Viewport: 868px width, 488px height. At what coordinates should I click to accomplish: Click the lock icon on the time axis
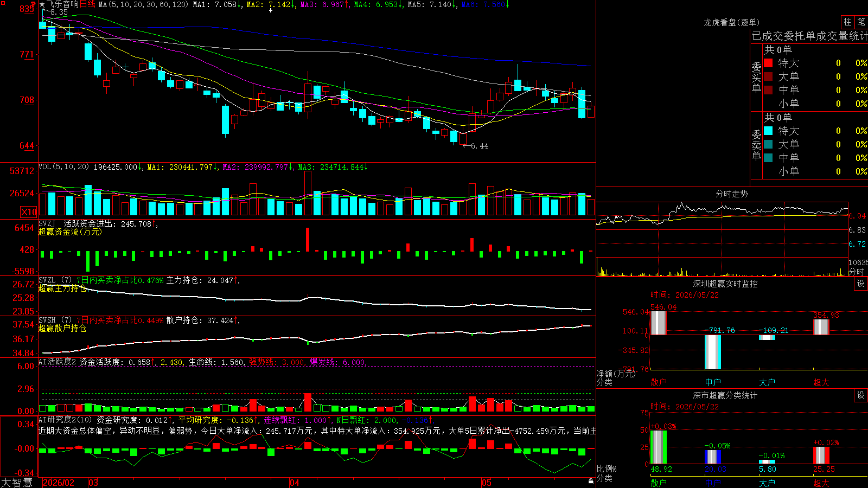591,481
